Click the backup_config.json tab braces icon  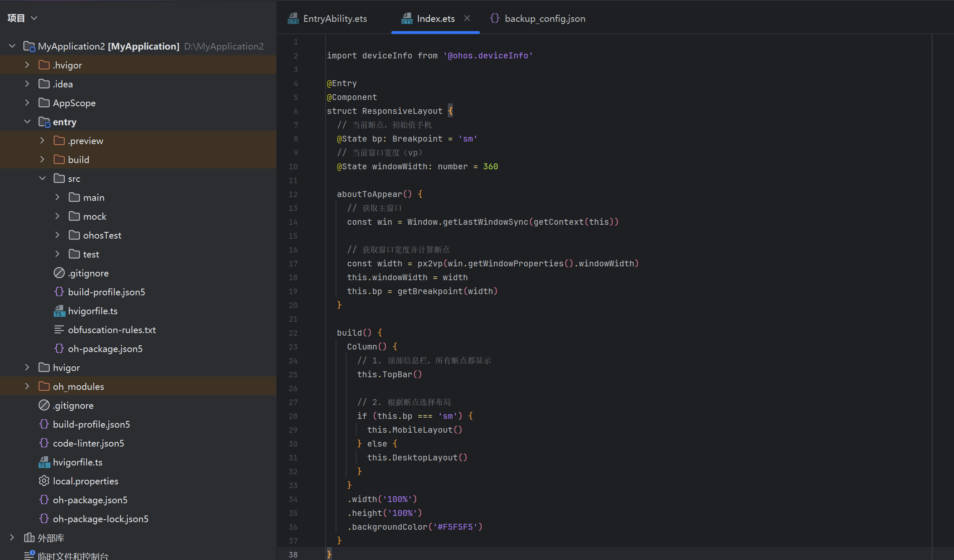(495, 18)
